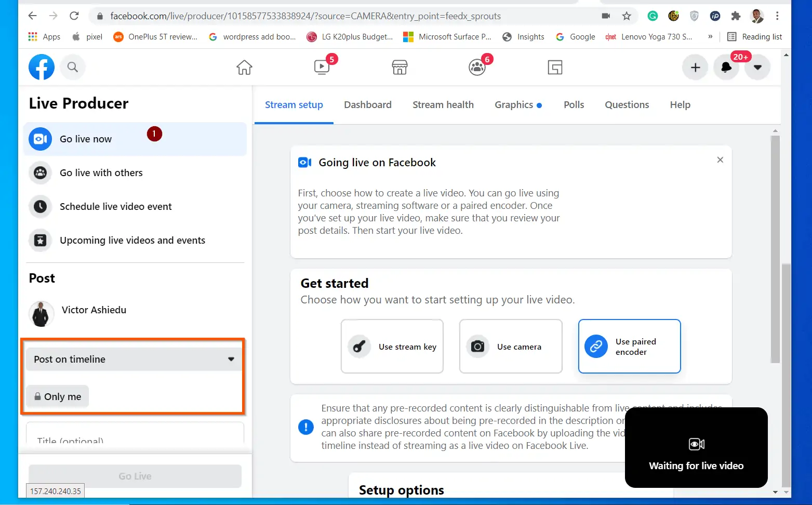
Task: Open notifications bell with 20+ badge
Action: [x=726, y=68]
